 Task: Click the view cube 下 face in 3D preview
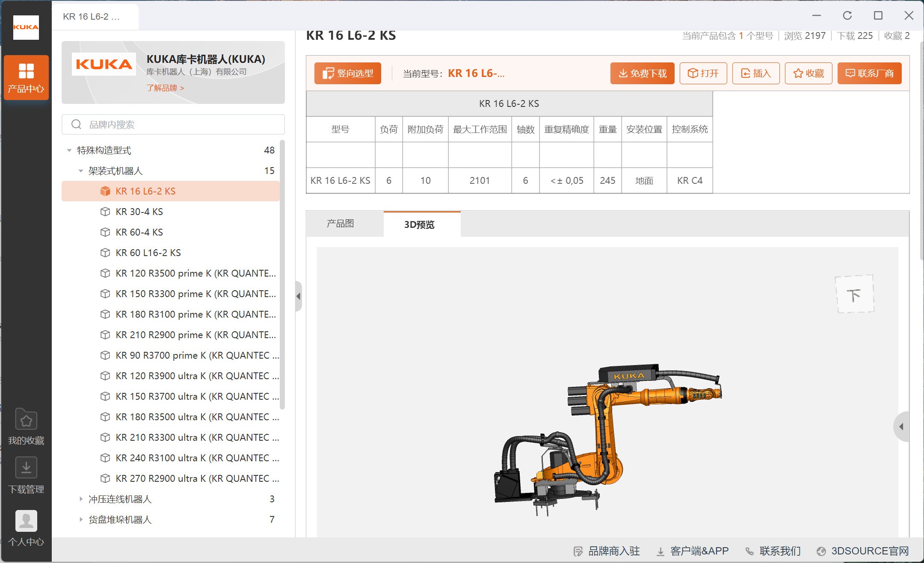click(855, 294)
